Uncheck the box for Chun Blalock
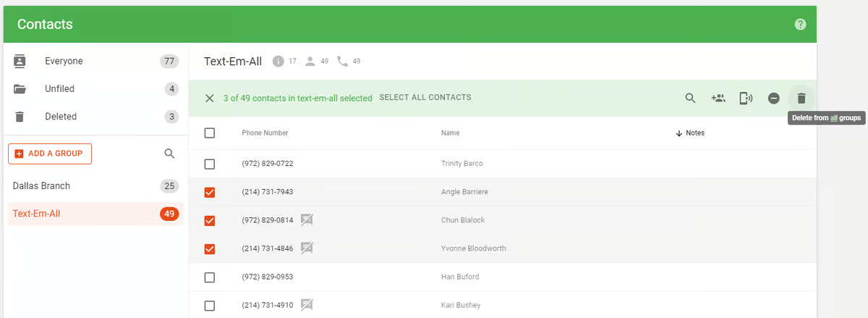This screenshot has width=868, height=318. click(210, 220)
